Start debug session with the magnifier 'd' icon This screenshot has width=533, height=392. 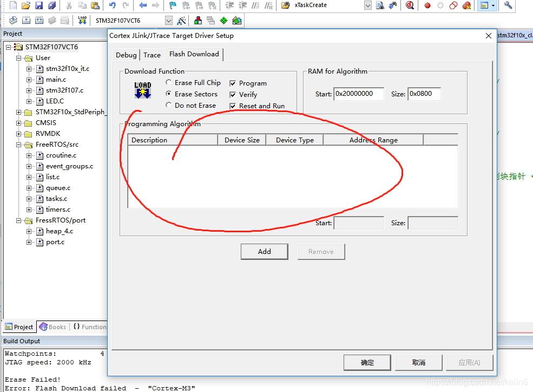click(410, 5)
